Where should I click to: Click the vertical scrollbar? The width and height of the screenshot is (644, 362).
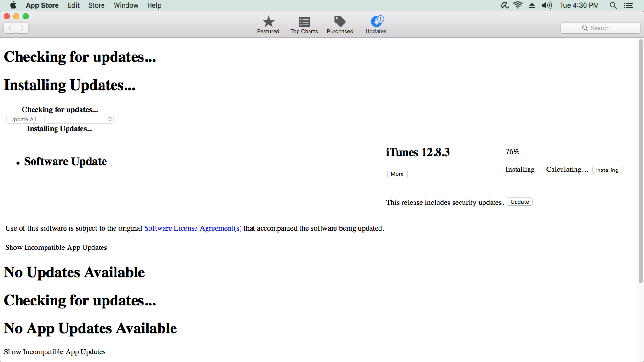pyautogui.click(x=641, y=161)
